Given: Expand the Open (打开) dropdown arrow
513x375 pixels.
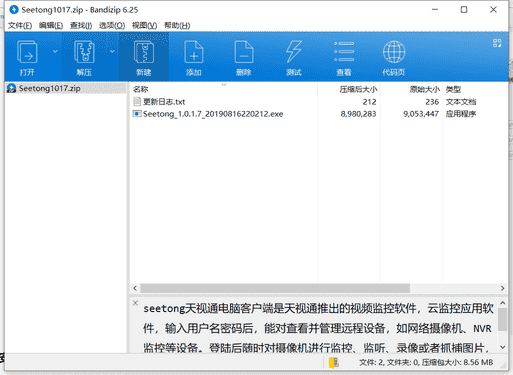Looking at the screenshot, I should click(55, 51).
